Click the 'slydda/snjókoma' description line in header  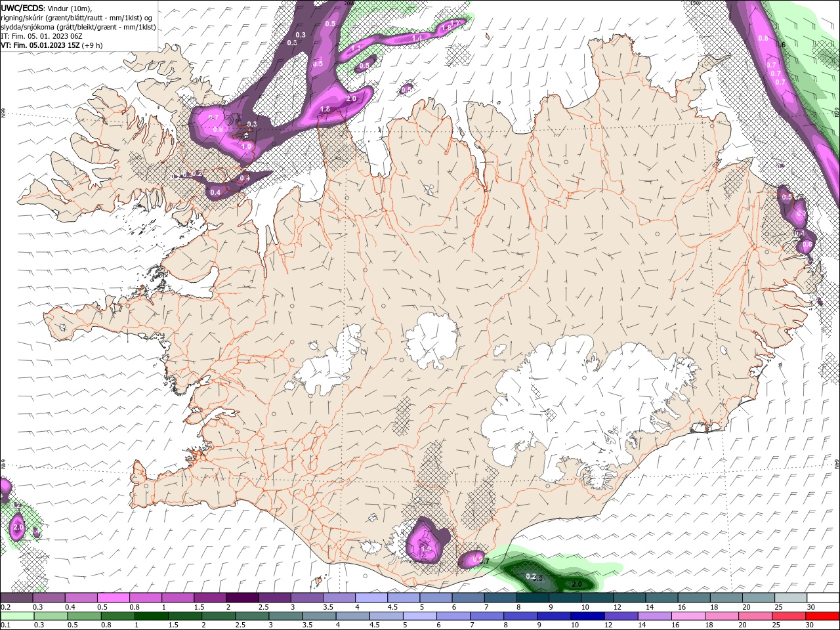coord(78,27)
